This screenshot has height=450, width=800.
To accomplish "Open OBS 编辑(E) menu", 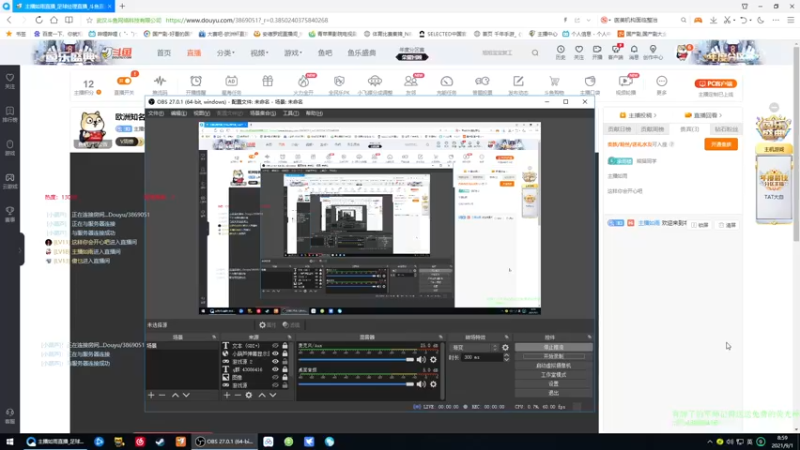I will pos(179,113).
